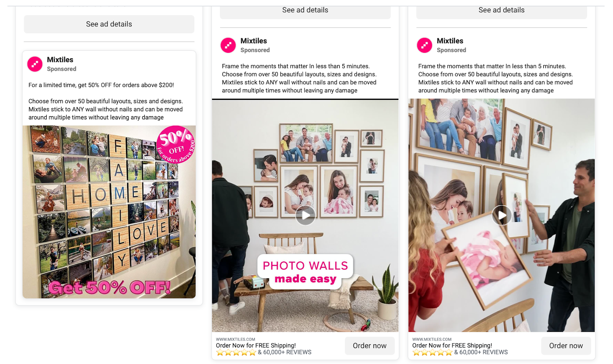Click the 50% OFF badge sticker

[x=176, y=144]
